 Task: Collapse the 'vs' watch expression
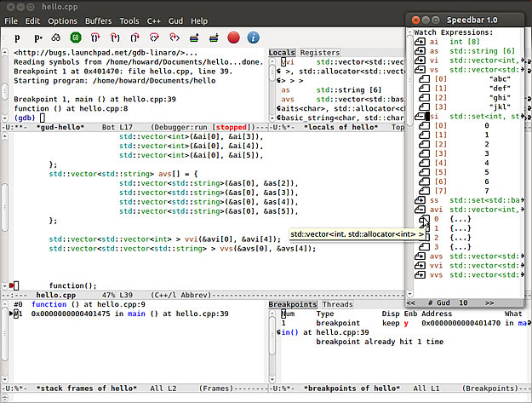420,69
